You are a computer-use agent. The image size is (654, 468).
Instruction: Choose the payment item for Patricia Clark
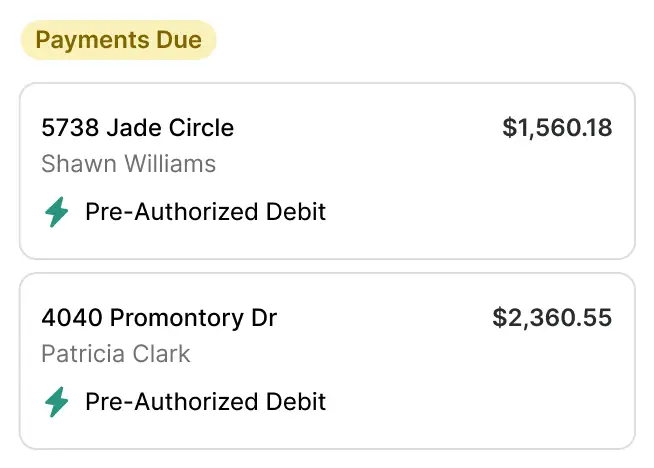click(x=327, y=361)
